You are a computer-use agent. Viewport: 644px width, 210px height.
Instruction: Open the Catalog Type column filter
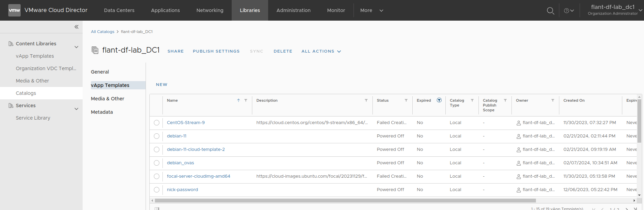pos(472,100)
